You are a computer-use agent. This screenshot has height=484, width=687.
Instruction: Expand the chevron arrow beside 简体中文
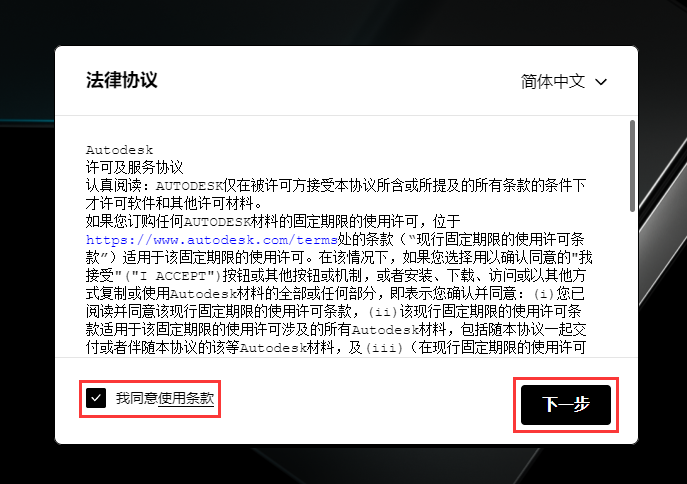[602, 82]
